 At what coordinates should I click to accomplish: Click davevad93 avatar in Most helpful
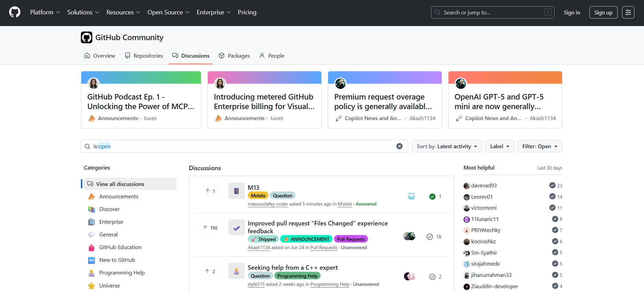[467, 186]
